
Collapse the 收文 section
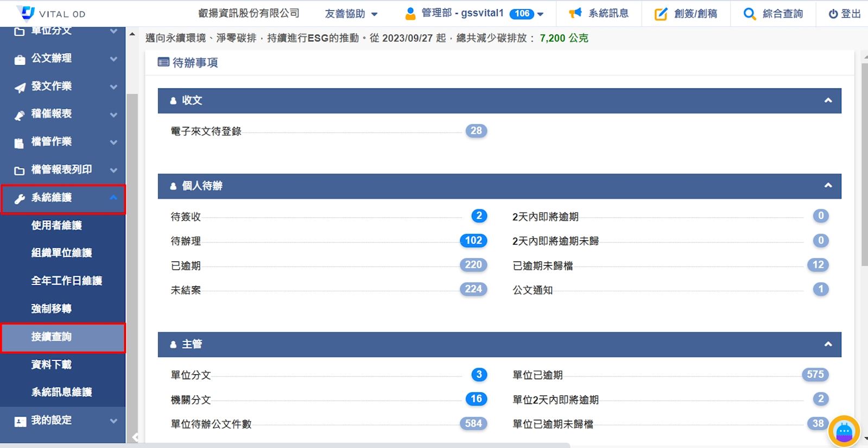[828, 100]
